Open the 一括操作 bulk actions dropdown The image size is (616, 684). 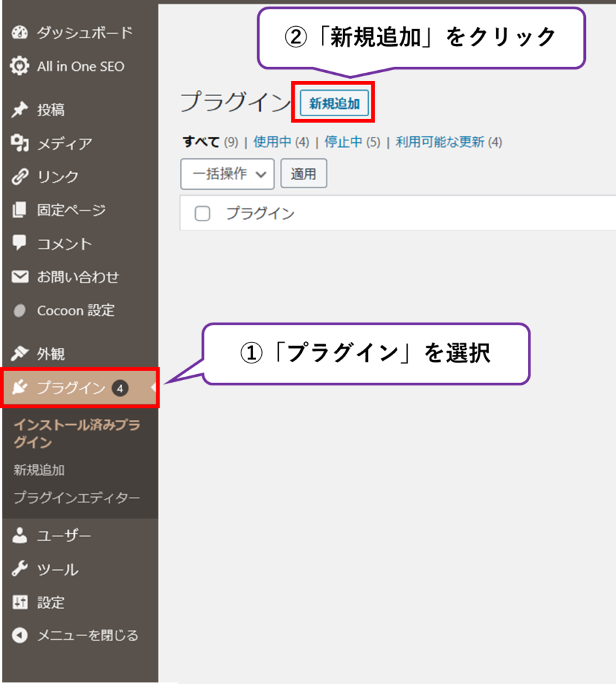click(227, 174)
